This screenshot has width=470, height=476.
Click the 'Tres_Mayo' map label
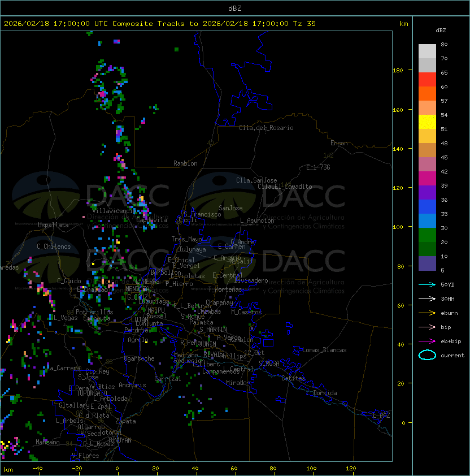coord(186,239)
